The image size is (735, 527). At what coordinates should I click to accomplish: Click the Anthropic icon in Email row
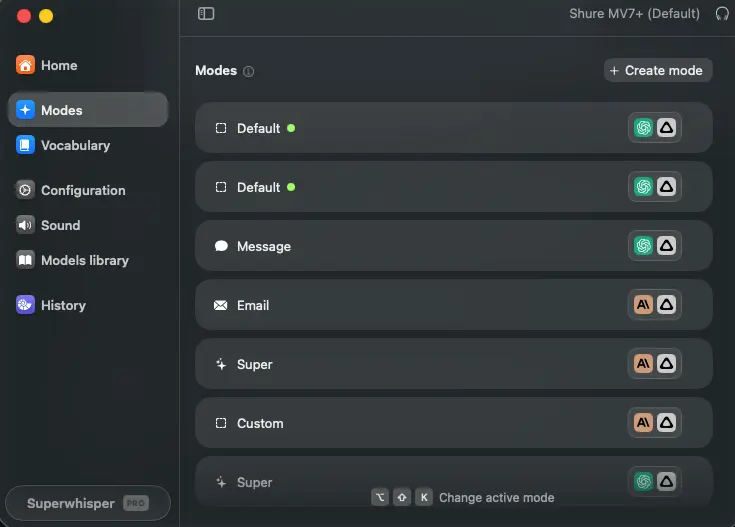tap(643, 305)
